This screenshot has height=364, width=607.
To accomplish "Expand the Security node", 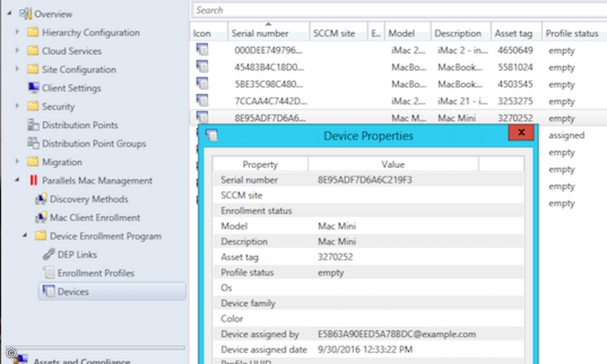I will point(18,106).
